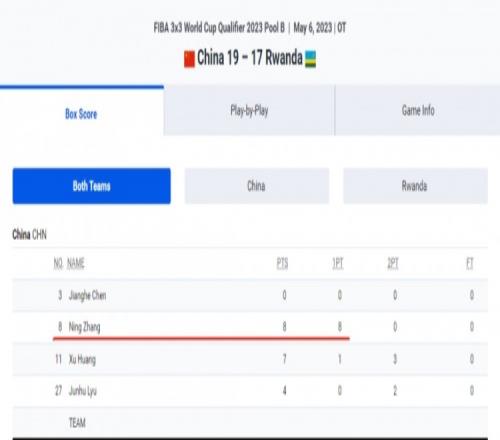Image resolution: width=500 pixels, height=440 pixels.
Task: Click the Rwanda flag icon
Action: [x=311, y=59]
